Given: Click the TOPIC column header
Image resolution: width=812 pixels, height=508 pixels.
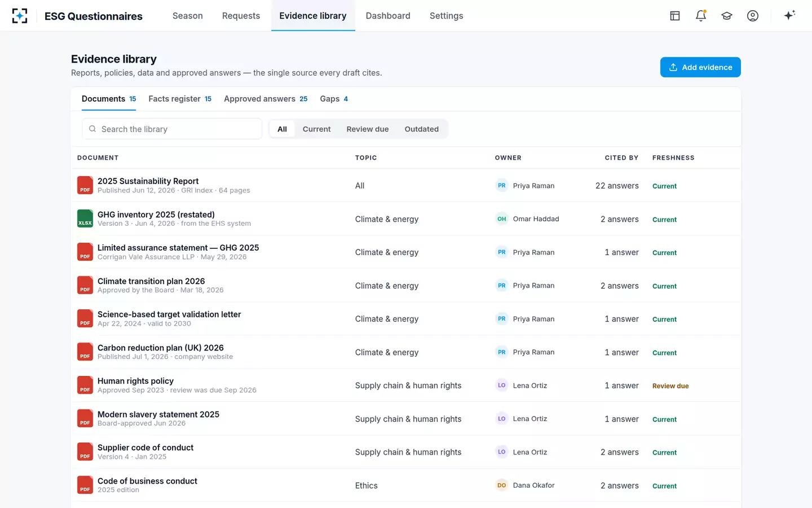Looking at the screenshot, I should [366, 158].
